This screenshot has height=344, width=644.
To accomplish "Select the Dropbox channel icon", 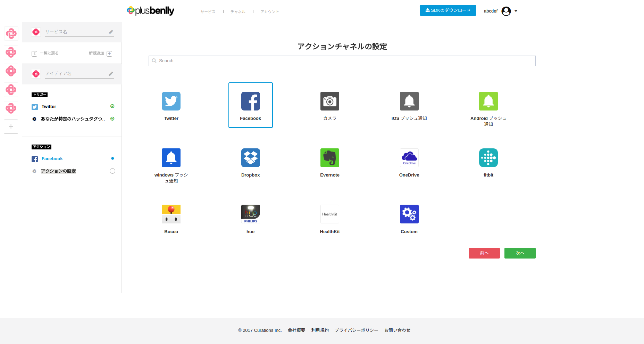I will 251,158.
